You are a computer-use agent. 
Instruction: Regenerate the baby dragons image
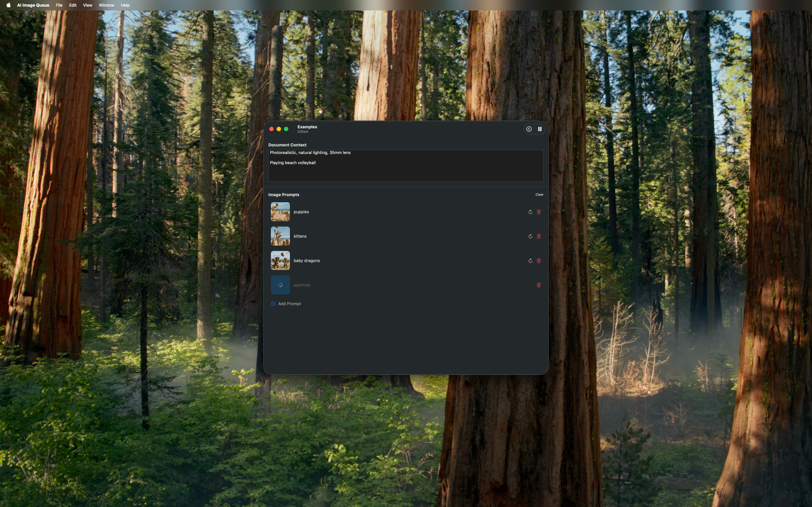[x=530, y=260]
